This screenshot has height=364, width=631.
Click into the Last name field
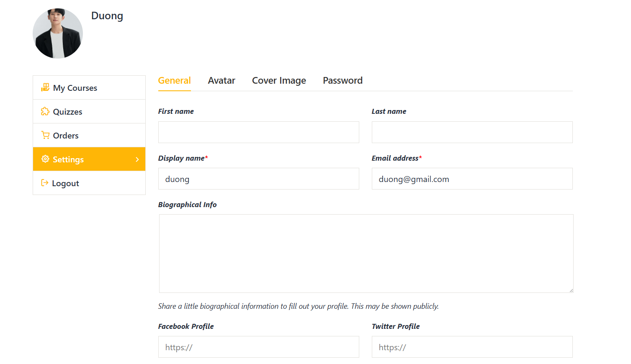[x=472, y=132]
